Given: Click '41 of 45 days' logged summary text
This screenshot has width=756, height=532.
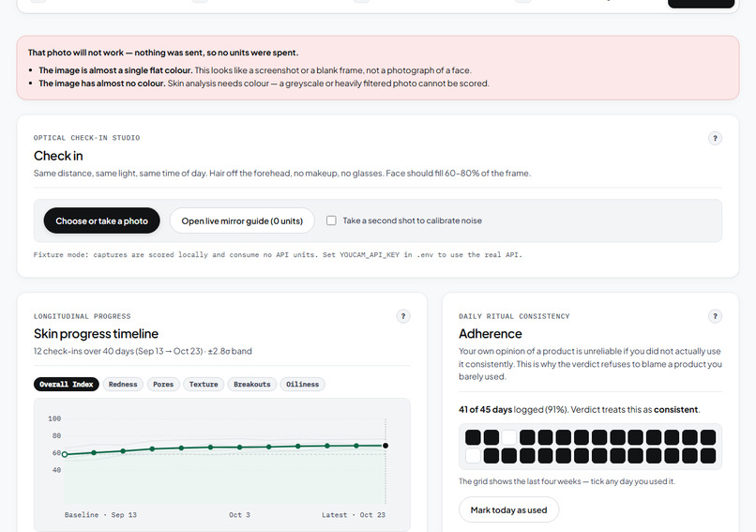Looking at the screenshot, I should click(x=486, y=409).
